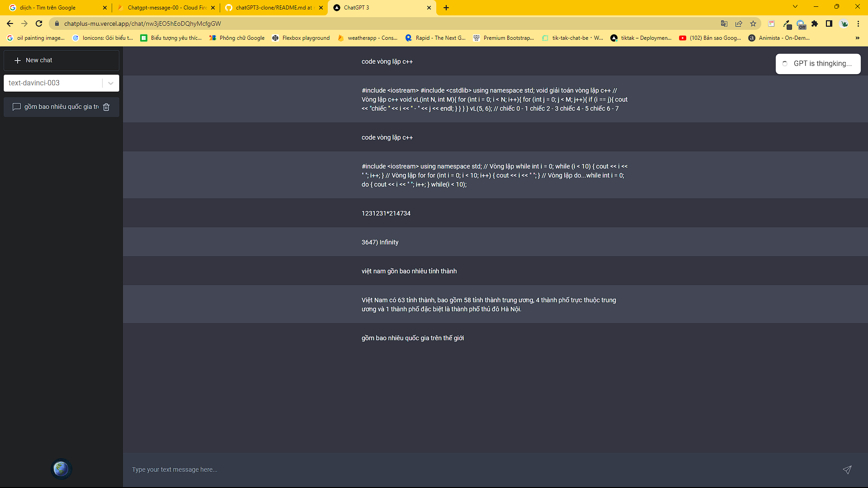This screenshot has width=868, height=488.
Task: Share this page icon in address bar
Action: 739,23
